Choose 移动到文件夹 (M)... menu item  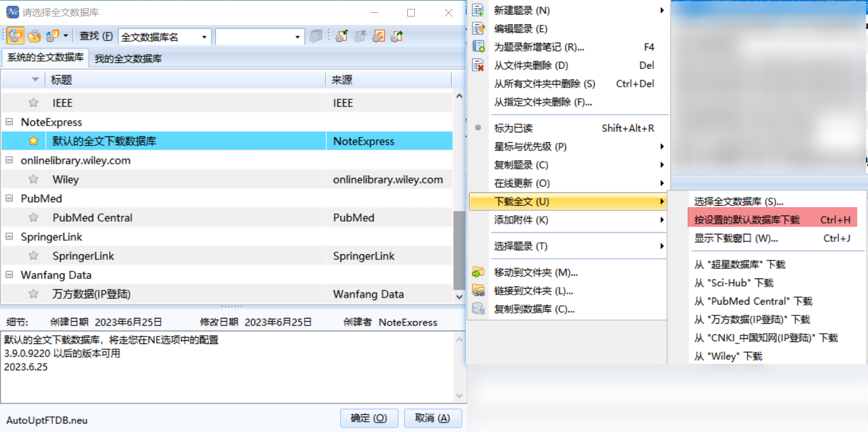pyautogui.click(x=568, y=273)
